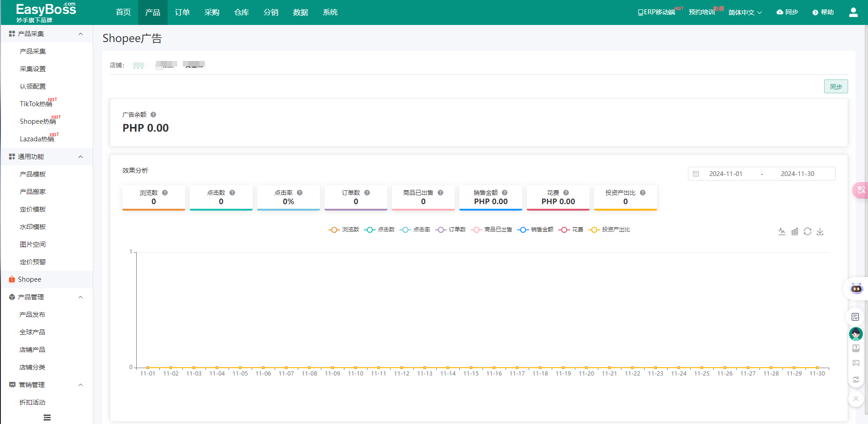Screen dimensions: 868x424
Task: Select the 花费 metric card
Action: [558, 198]
